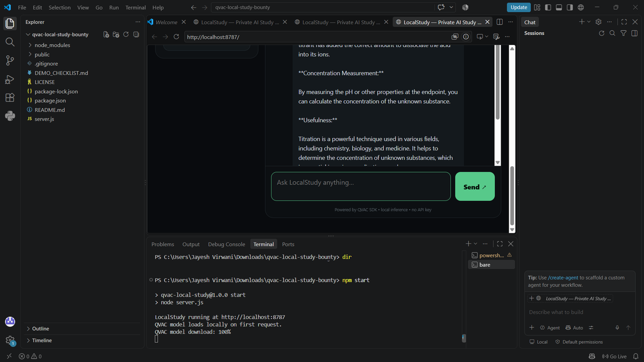Click the /create-agent link
Screen dimensions: 644x362
563,278
